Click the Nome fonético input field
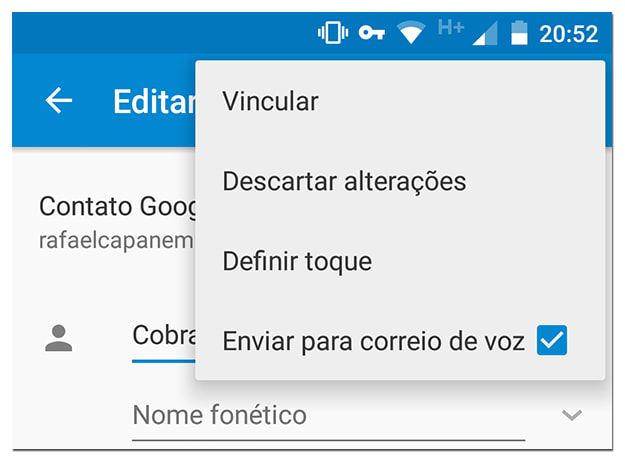 (328, 415)
